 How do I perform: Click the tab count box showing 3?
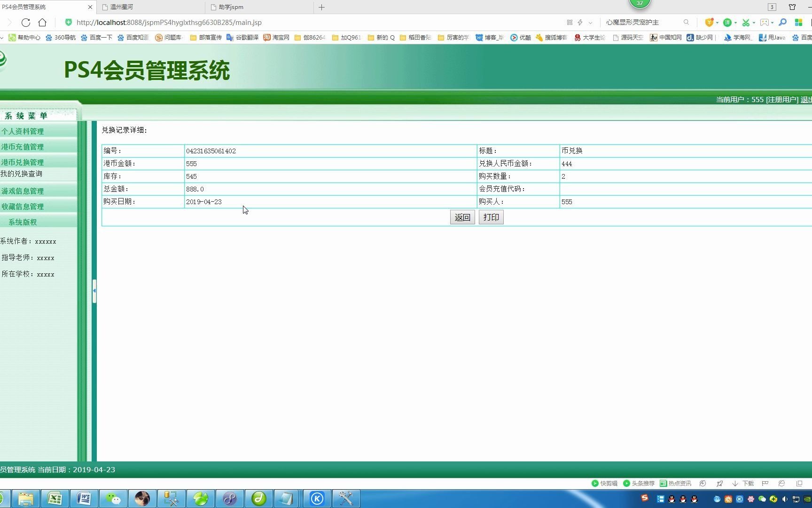coord(772,7)
